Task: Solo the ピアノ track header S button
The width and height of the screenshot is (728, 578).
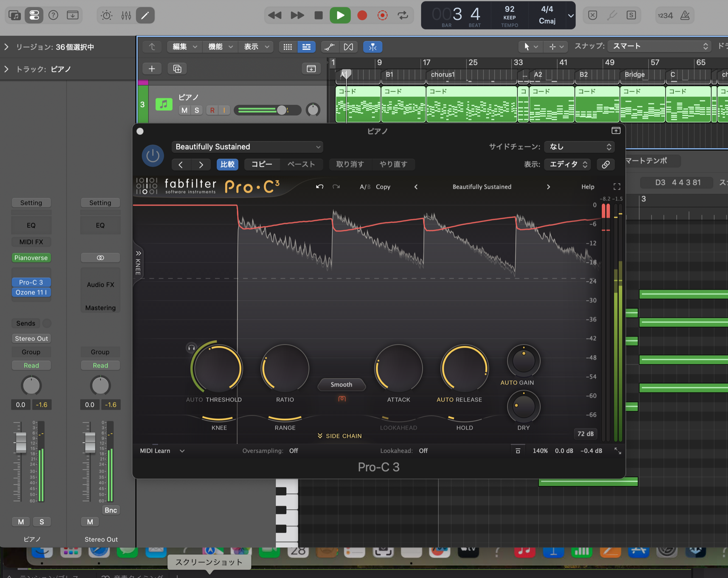Action: (197, 110)
